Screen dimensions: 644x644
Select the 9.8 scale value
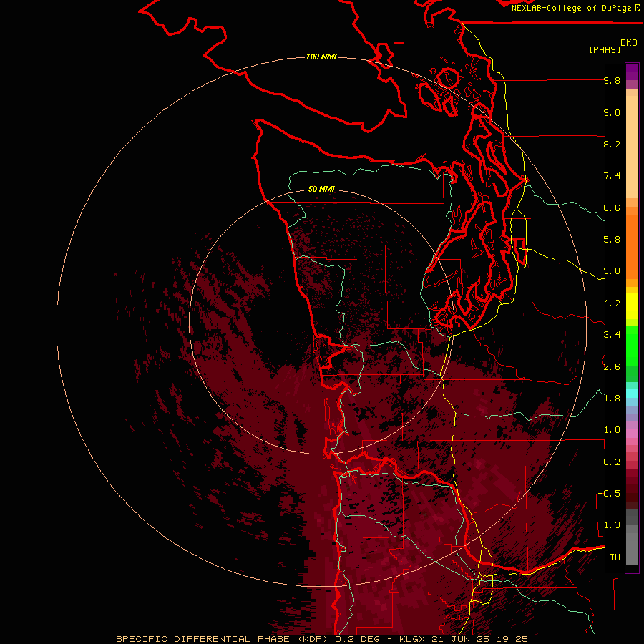click(x=612, y=80)
